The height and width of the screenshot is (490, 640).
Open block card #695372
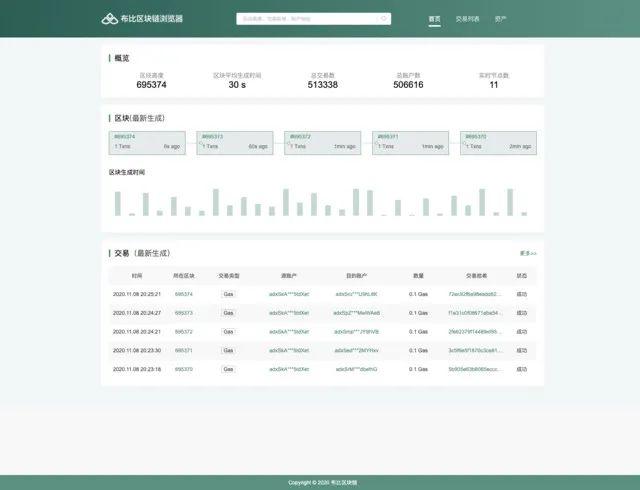click(322, 143)
